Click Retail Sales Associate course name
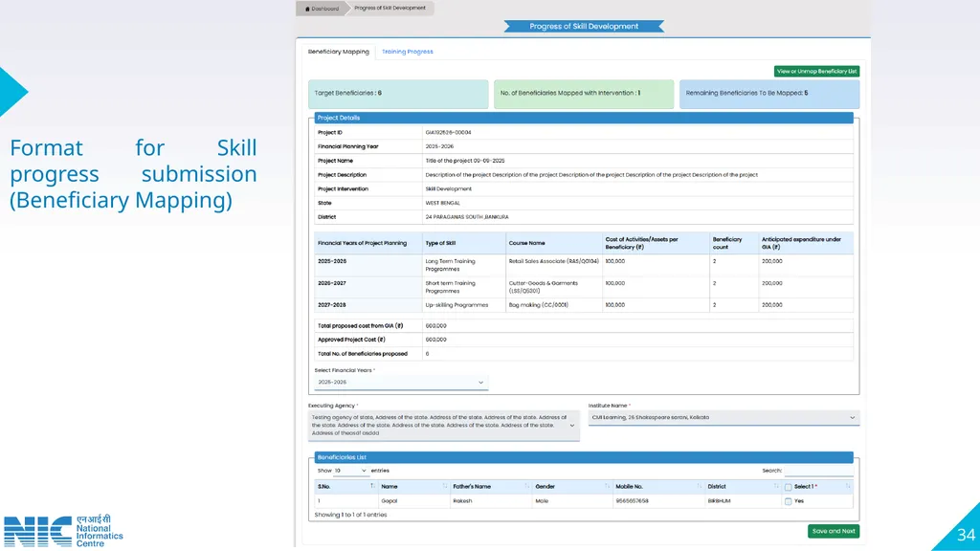 pos(553,261)
